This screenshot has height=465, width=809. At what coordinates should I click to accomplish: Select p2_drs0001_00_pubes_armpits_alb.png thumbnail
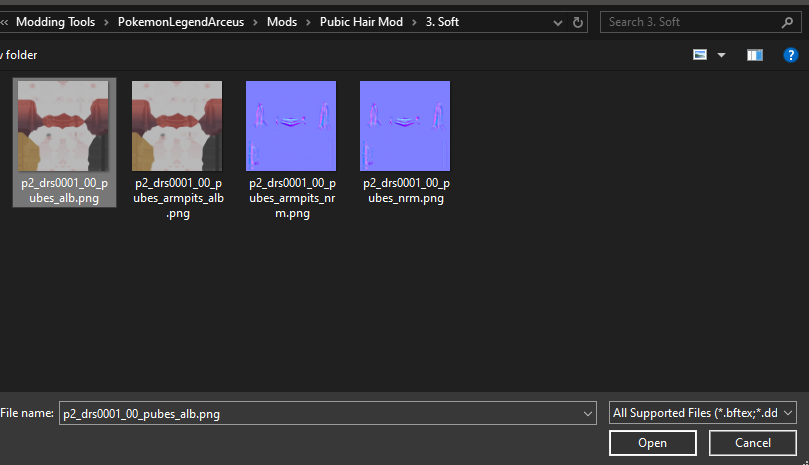pyautogui.click(x=177, y=125)
